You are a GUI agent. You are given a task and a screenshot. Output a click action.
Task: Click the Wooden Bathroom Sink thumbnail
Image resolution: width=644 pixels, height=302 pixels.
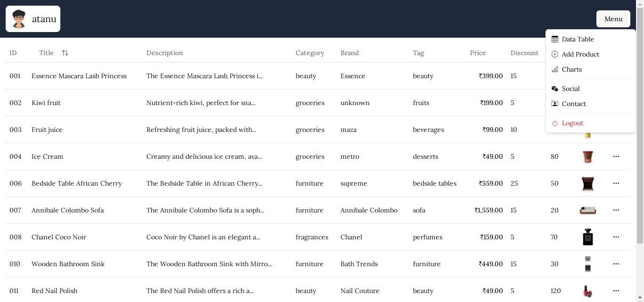tap(587, 264)
